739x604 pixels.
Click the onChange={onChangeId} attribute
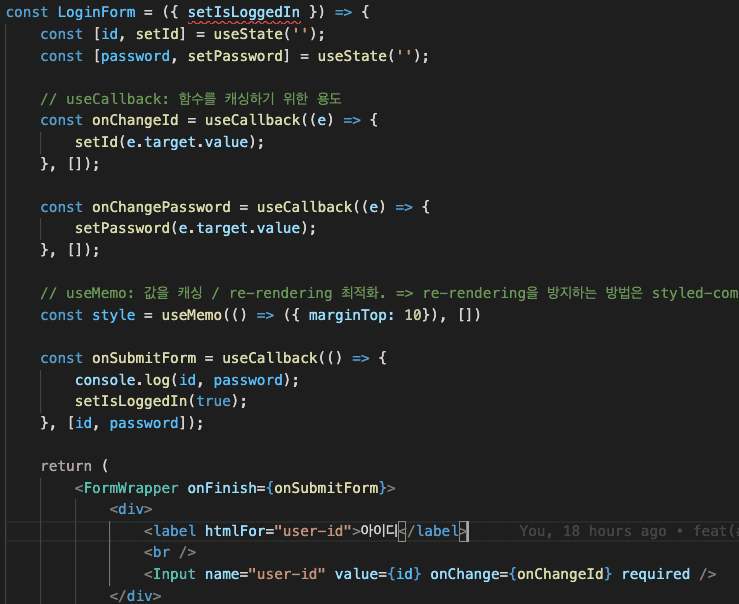[x=521, y=574]
